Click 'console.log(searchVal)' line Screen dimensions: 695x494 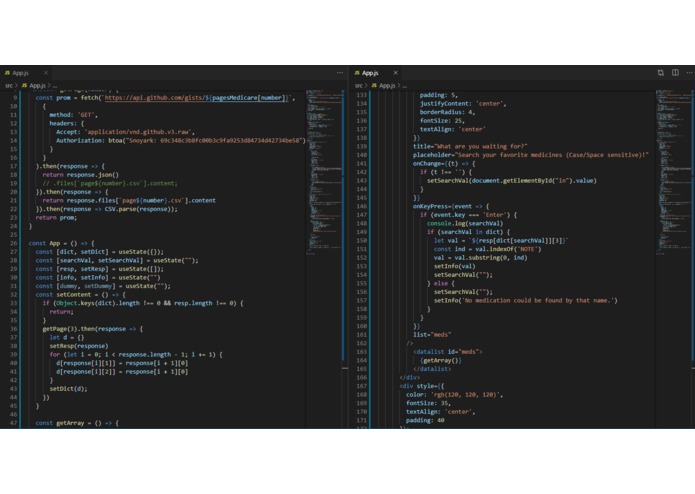pos(465,224)
